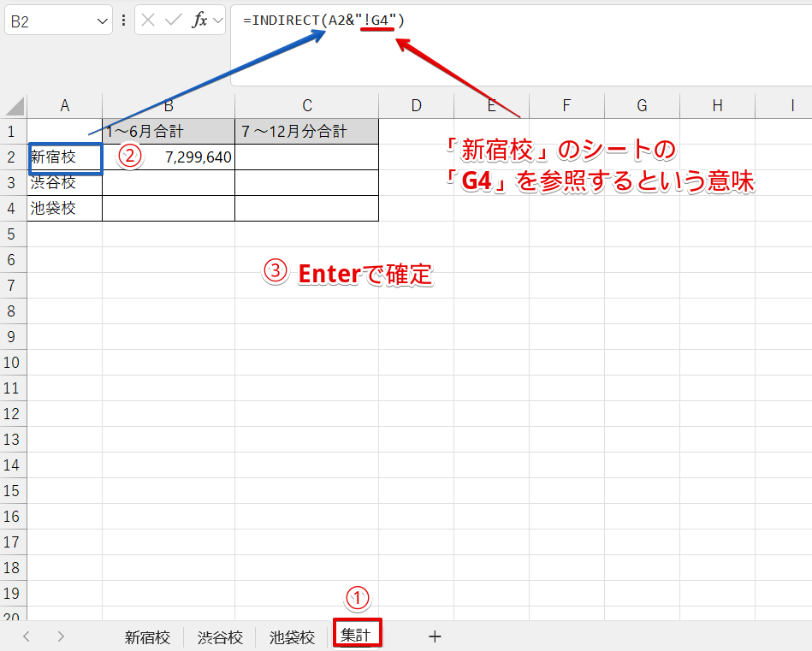812x651 pixels.
Task: Select all cells using the corner triangle
Action: 14,106
